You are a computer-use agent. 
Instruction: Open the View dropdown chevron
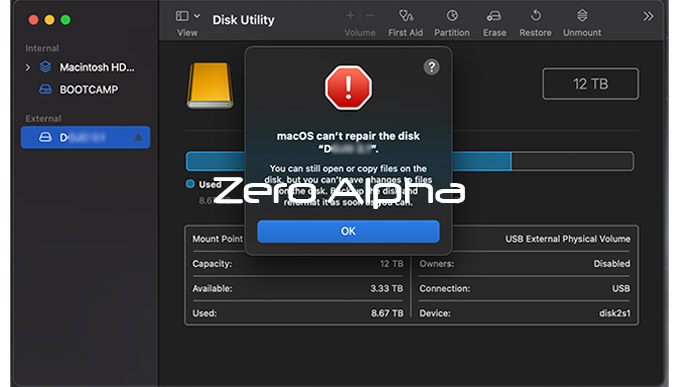[x=197, y=16]
